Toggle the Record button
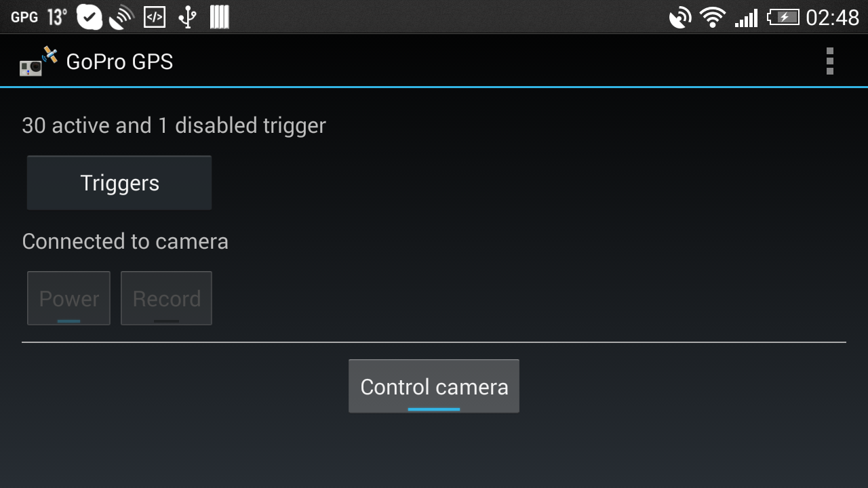 coord(166,298)
